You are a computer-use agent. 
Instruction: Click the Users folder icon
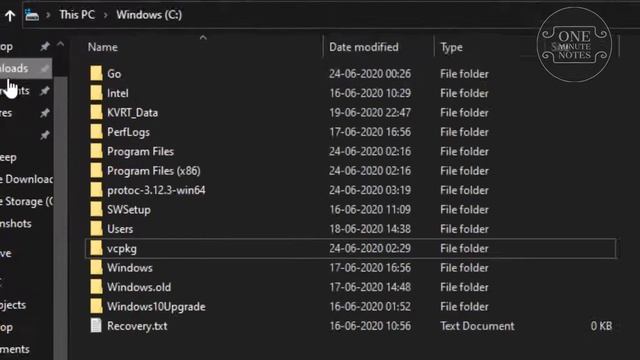tap(96, 229)
